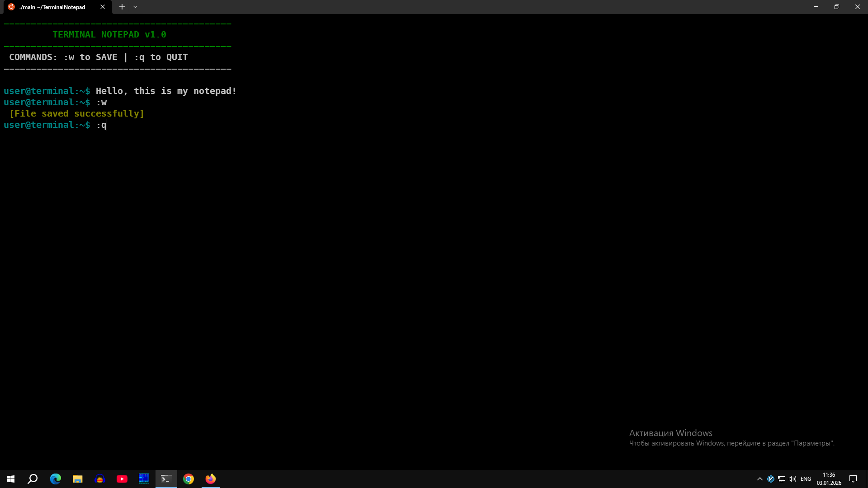Switch the ENG keyboard language
Screen dimensions: 868x488
click(807, 479)
